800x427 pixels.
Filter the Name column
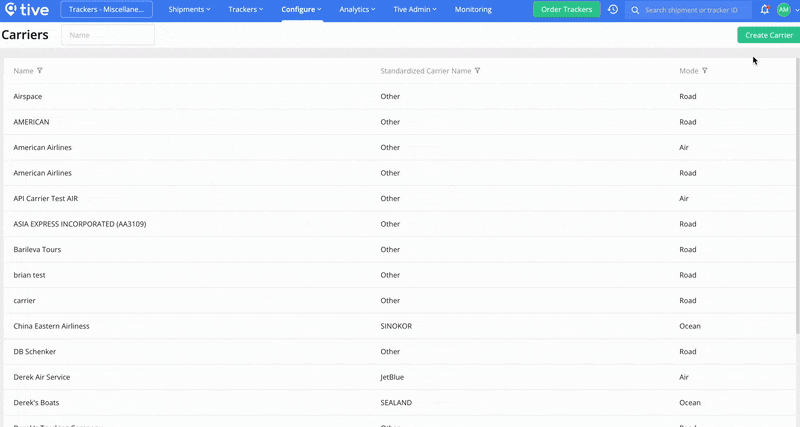click(x=40, y=71)
